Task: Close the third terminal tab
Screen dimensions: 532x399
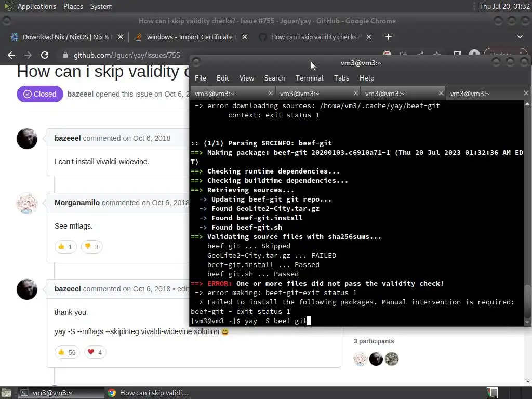Action: coord(441,93)
